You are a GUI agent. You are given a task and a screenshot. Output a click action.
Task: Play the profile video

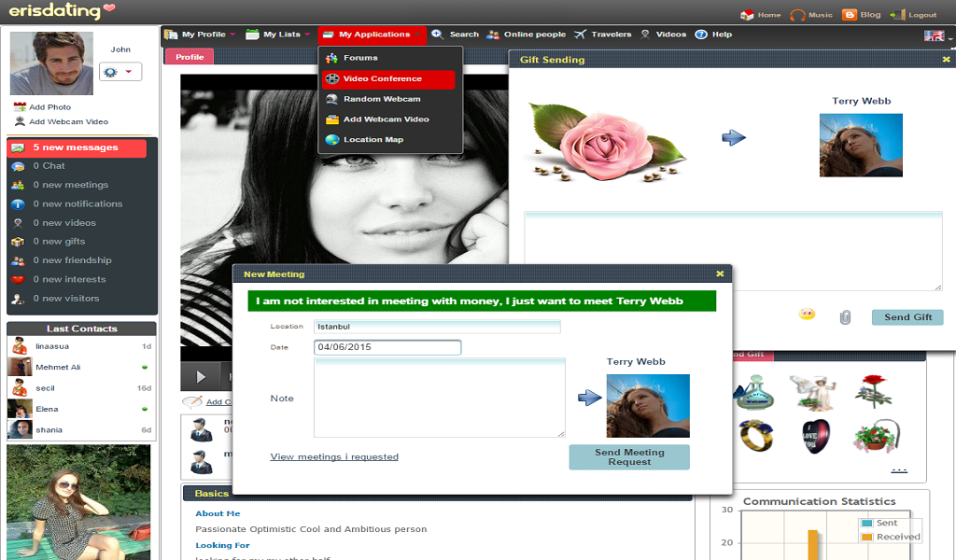(x=201, y=377)
